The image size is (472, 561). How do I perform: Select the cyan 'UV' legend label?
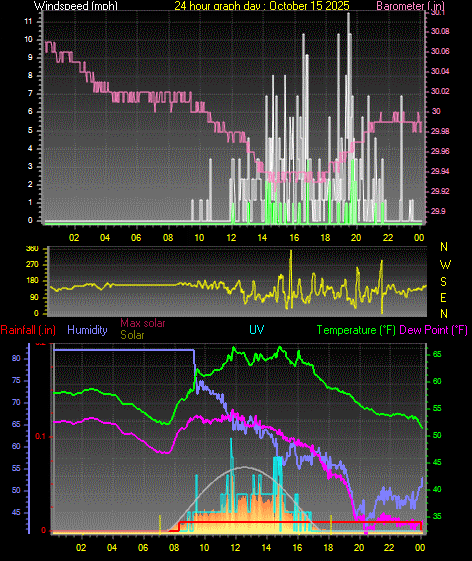[x=256, y=330]
